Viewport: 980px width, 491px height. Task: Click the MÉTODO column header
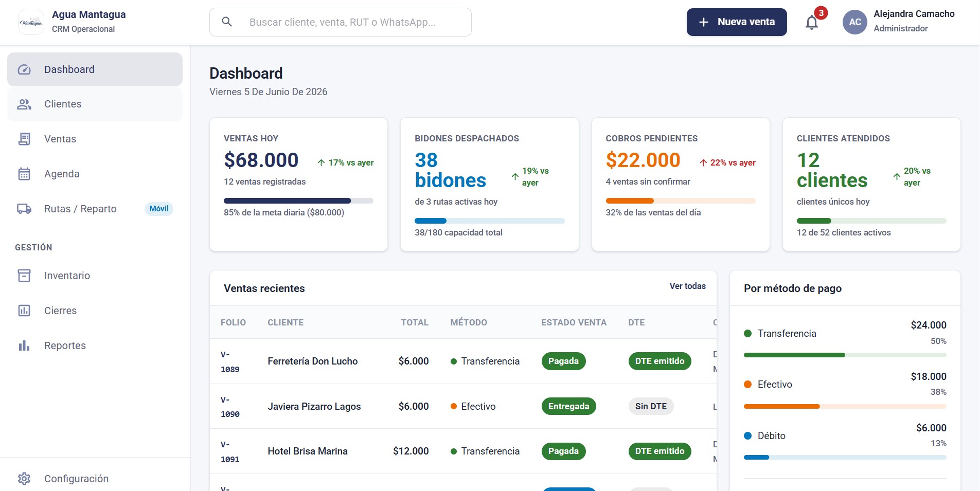[x=469, y=322]
